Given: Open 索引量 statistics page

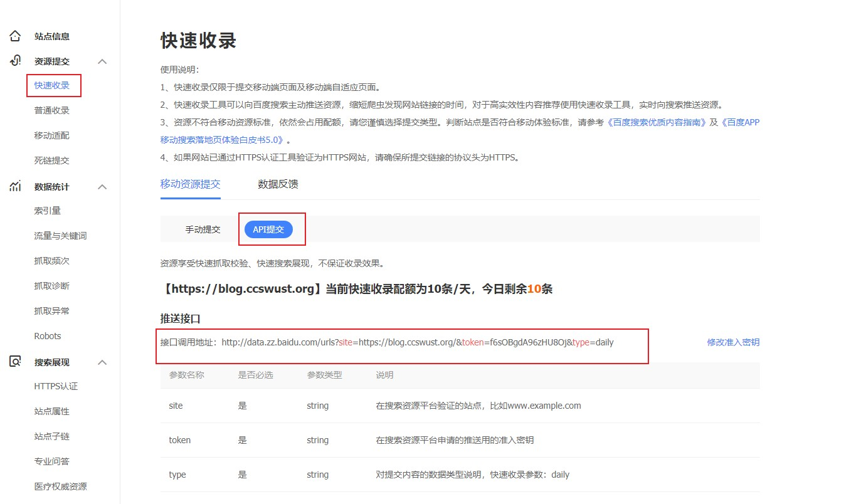Looking at the screenshot, I should point(47,211).
